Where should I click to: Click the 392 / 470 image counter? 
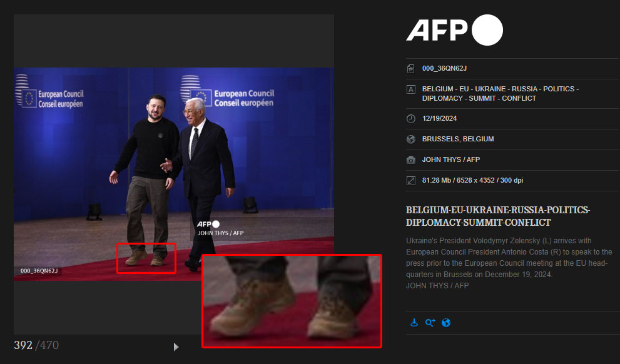(36, 345)
